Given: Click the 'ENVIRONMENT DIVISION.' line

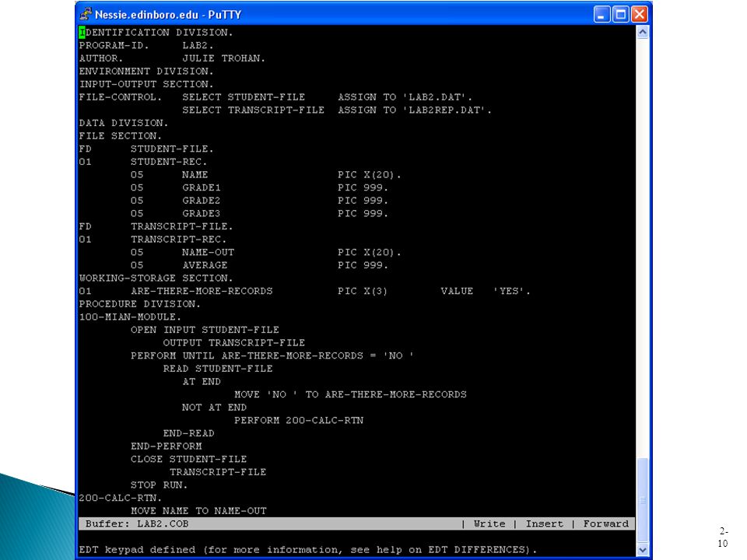Looking at the screenshot, I should click(146, 71).
